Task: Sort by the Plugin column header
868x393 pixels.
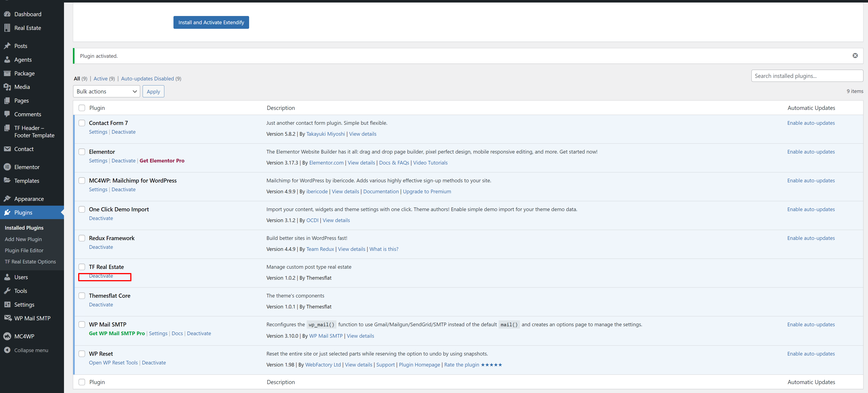Action: (x=97, y=108)
